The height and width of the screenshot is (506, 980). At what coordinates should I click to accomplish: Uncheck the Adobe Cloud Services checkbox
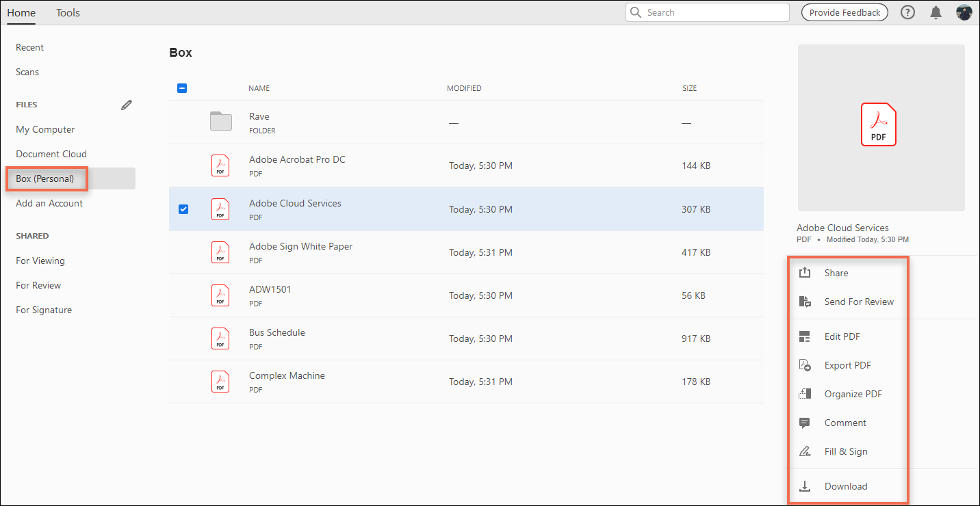[183, 209]
